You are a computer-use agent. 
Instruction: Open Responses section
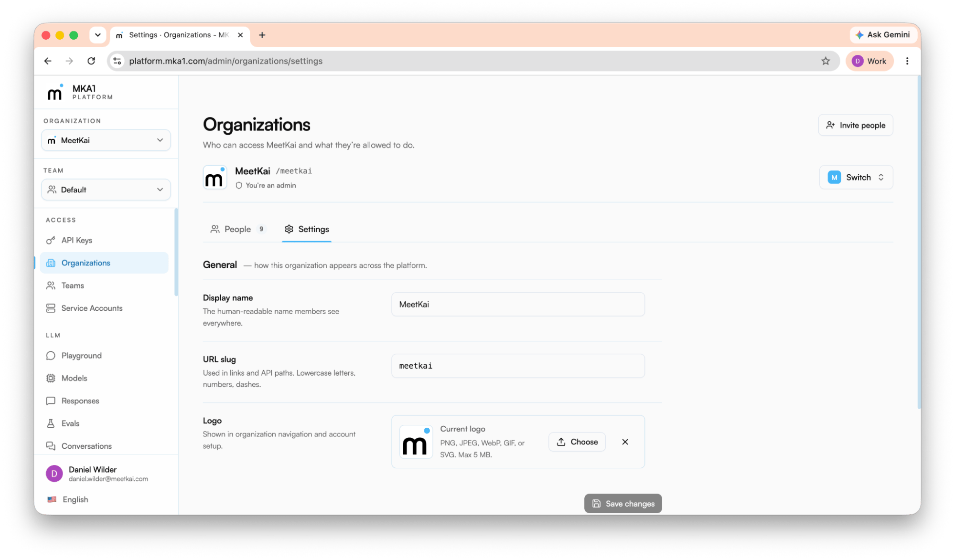tap(104, 401)
